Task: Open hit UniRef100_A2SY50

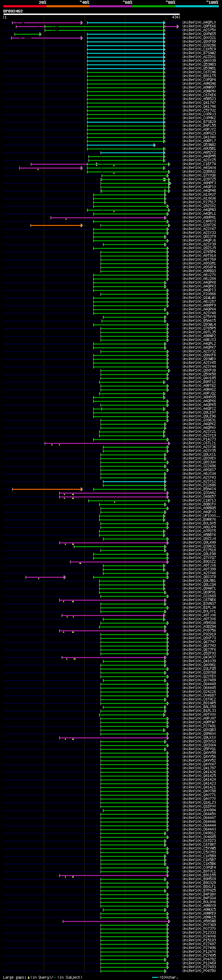Action: tap(199, 30)
